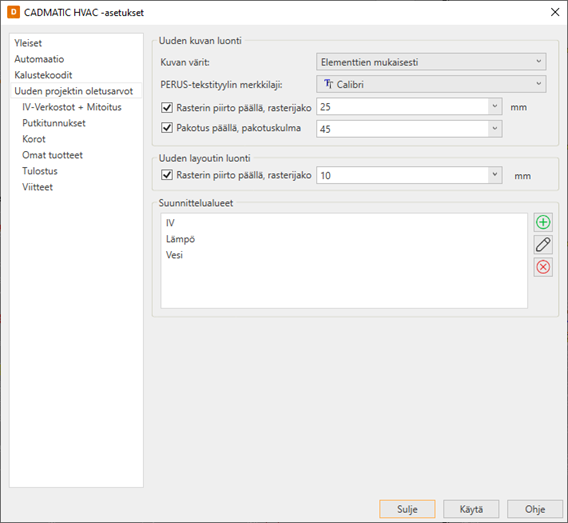This screenshot has width=568, height=523.
Task: Select Yleiset in the settings list
Action: pyautogui.click(x=28, y=43)
